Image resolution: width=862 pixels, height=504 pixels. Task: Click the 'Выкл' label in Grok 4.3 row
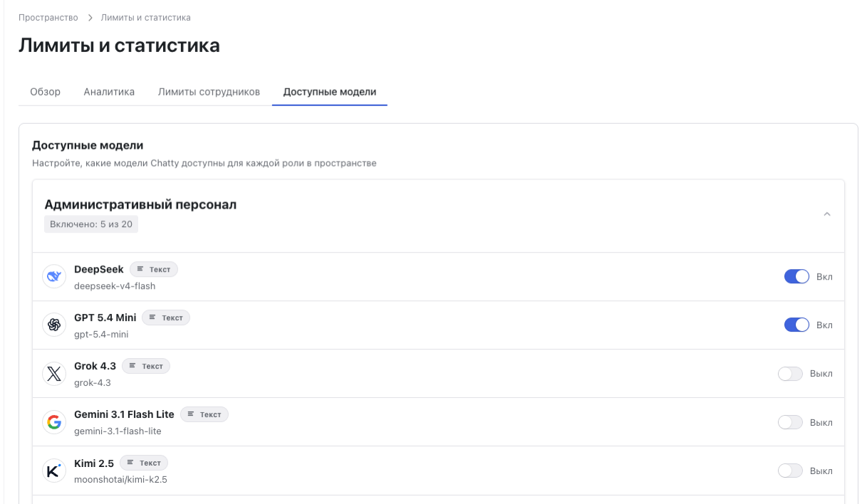coord(821,374)
